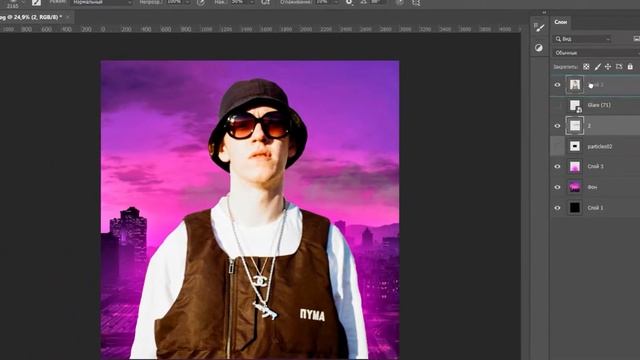Enable prevent artboard nesting lock icon
The height and width of the screenshot is (360, 640).
tap(619, 67)
